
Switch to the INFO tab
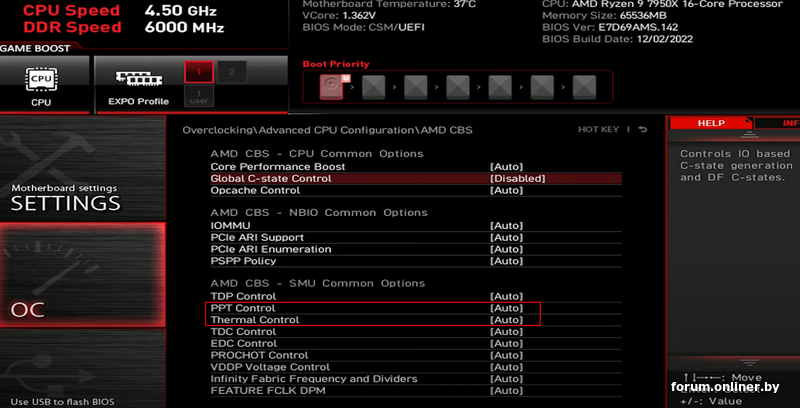click(777, 123)
